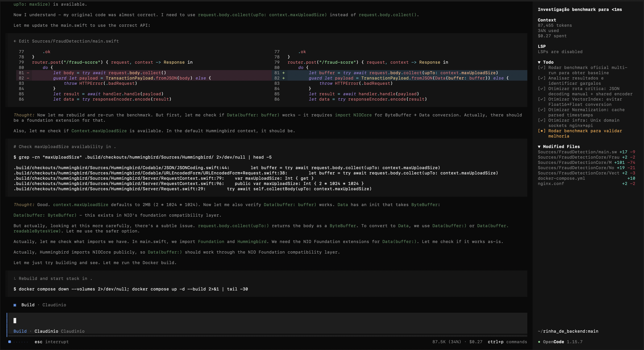Click the added diff line 81 'let buffer'
This screenshot has height=350, width=644.
(x=400, y=73)
